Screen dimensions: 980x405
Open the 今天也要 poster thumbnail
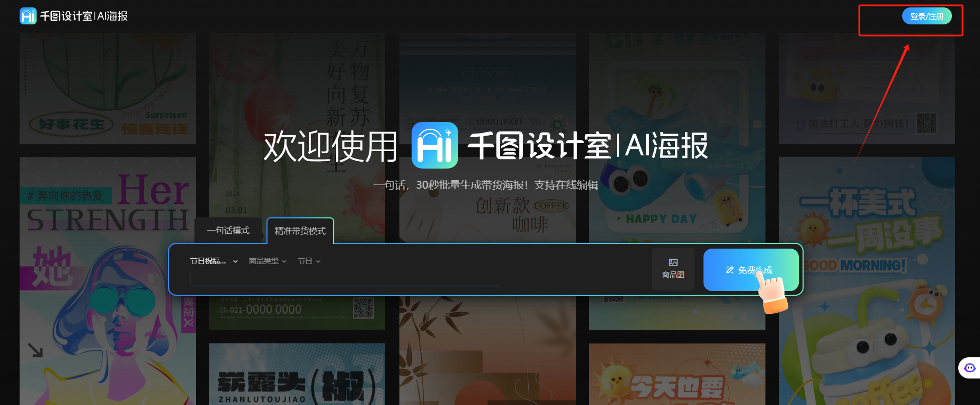click(677, 374)
